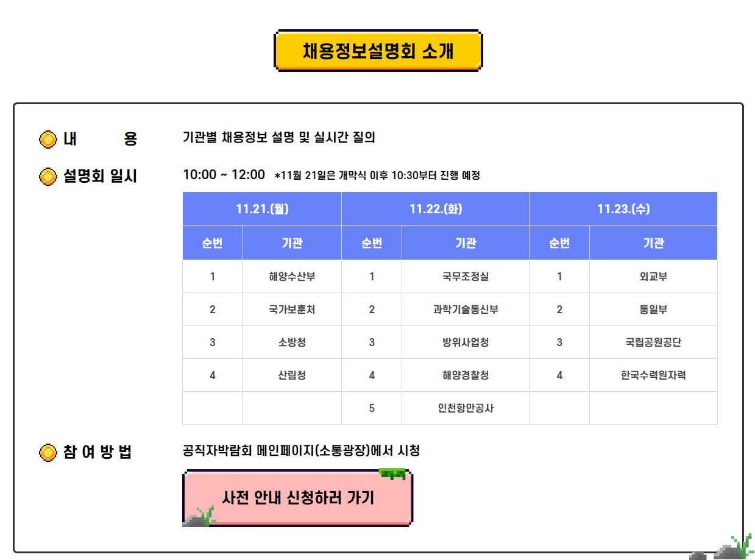Click 국가보훈처 table cell

pyautogui.click(x=292, y=310)
